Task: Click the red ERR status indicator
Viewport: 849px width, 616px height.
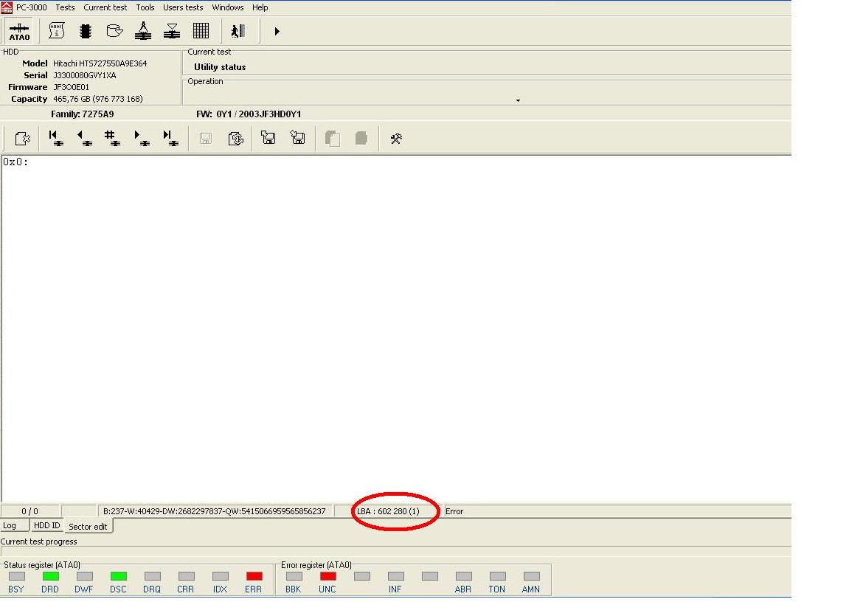Action: coord(254,576)
